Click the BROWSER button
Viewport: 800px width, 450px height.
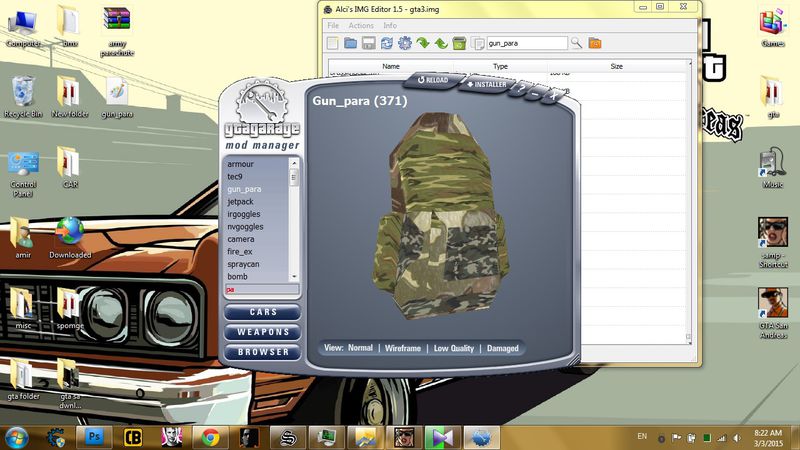(x=263, y=352)
